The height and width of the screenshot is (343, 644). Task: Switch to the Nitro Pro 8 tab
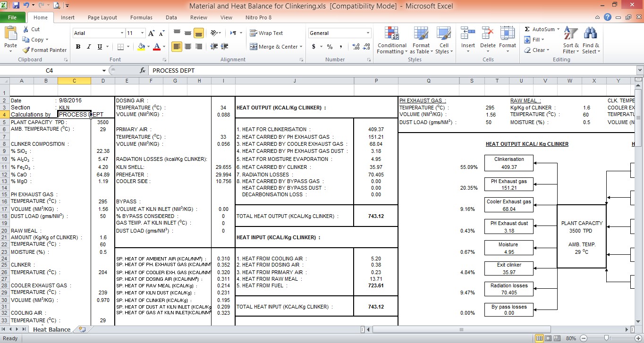pyautogui.click(x=259, y=17)
